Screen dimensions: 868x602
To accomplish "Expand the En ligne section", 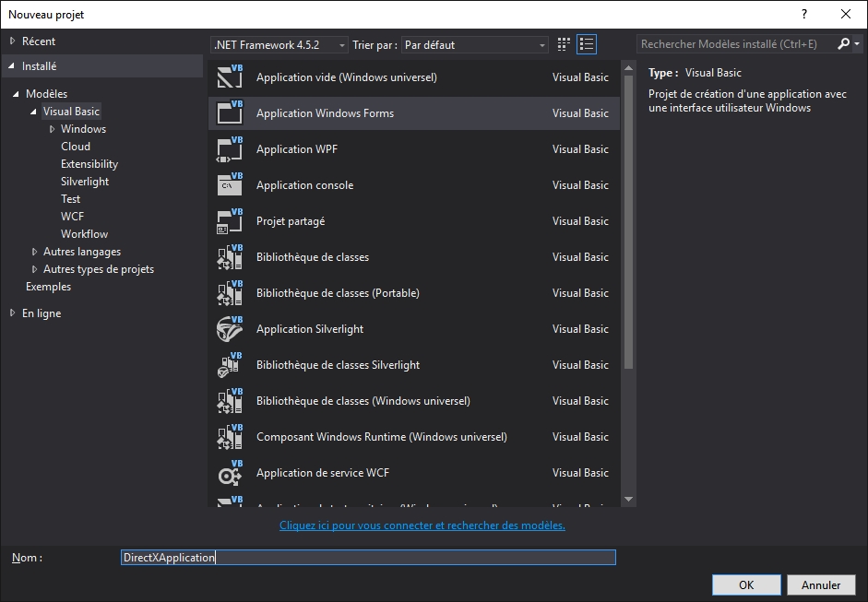I will [x=12, y=313].
